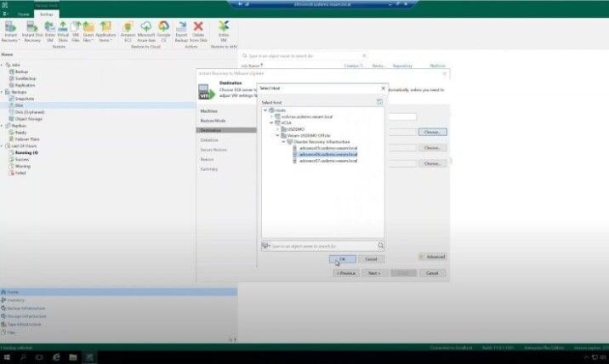Click the Export Backup action icon

point(181,31)
